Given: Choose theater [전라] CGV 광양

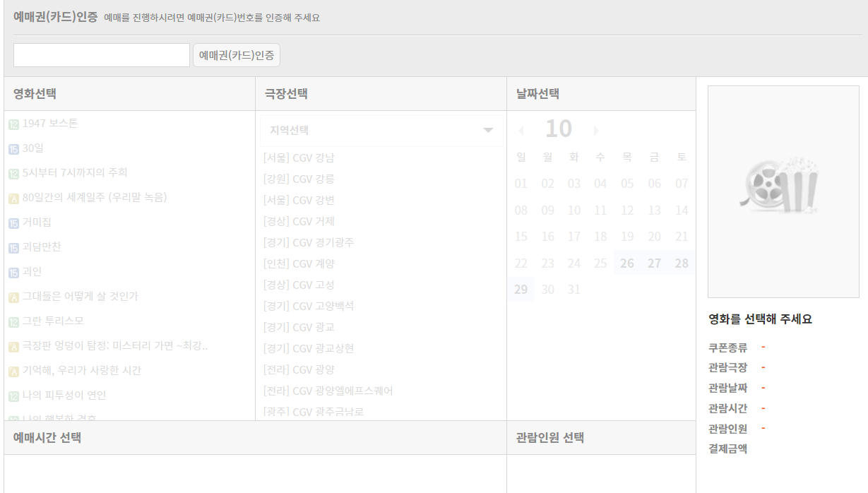Looking at the screenshot, I should point(299,369).
